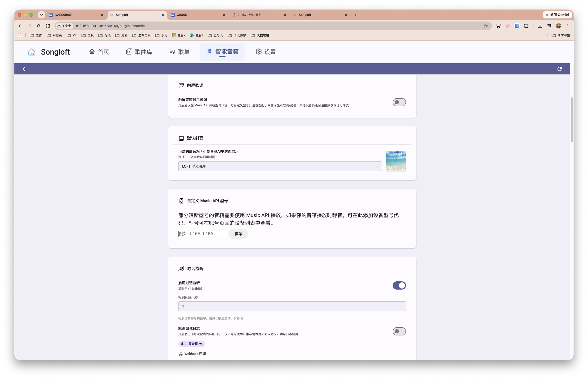Viewport: 588px width, 379px height.
Task: Open the apps grid bookmark icon
Action: 19,35
